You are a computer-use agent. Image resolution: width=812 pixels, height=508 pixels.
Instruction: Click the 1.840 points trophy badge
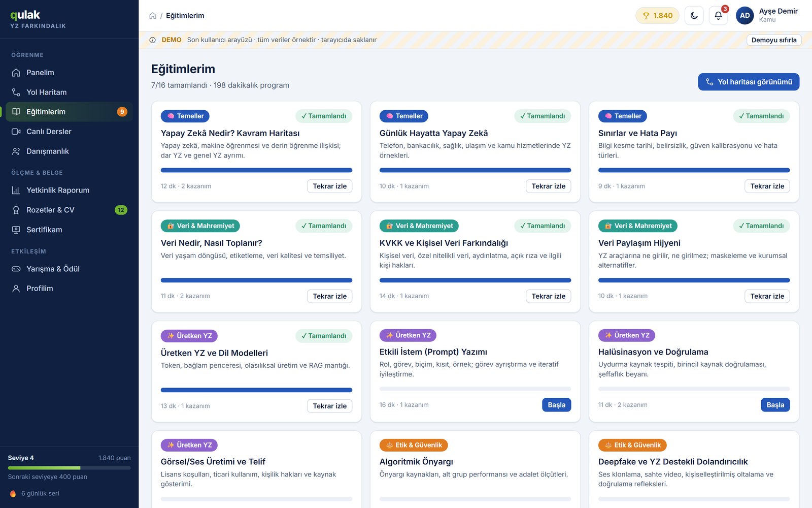pyautogui.click(x=657, y=15)
